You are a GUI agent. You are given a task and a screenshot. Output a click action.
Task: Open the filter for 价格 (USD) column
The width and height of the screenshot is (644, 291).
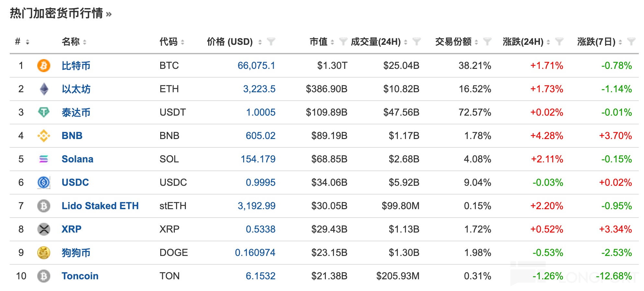(271, 42)
